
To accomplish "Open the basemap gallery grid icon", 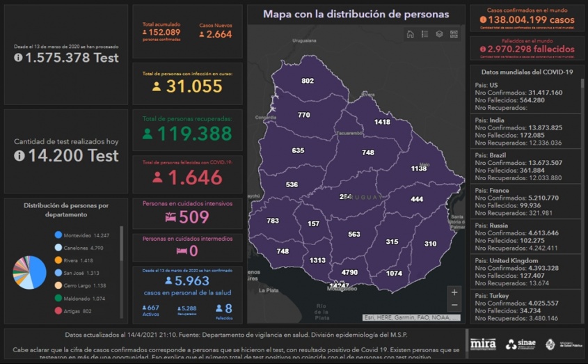I will [x=454, y=34].
